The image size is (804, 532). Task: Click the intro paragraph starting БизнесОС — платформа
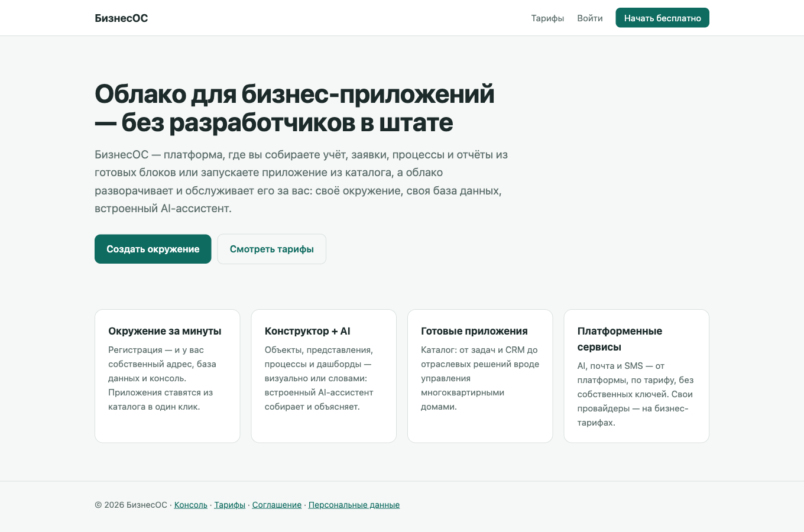click(301, 181)
